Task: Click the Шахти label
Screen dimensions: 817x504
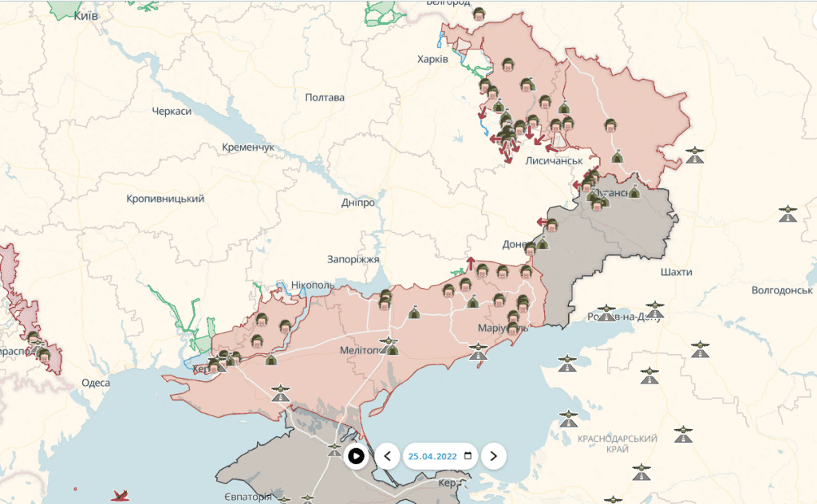Action: 677,272
